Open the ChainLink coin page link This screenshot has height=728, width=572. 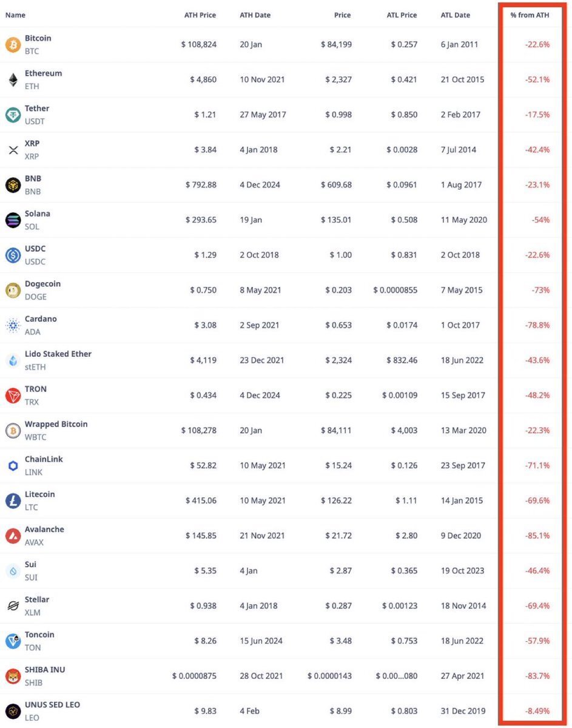(x=44, y=459)
